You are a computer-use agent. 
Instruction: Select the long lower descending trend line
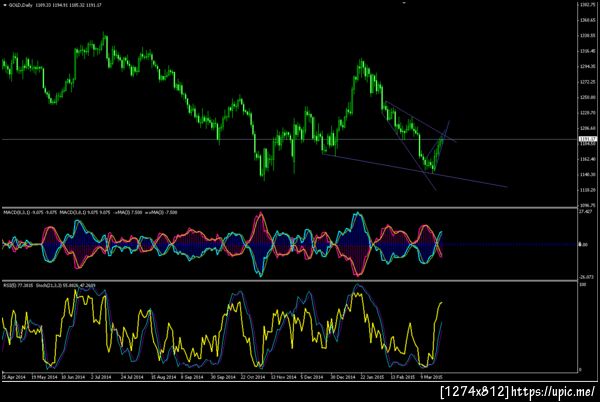(x=415, y=171)
